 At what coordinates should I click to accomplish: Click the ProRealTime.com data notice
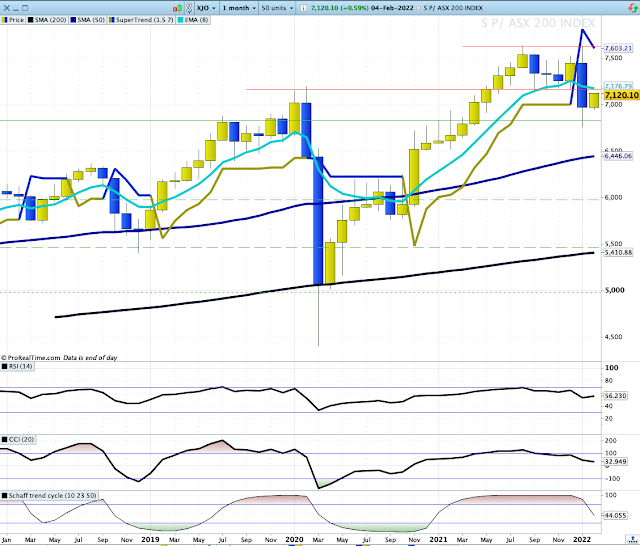pos(59,358)
